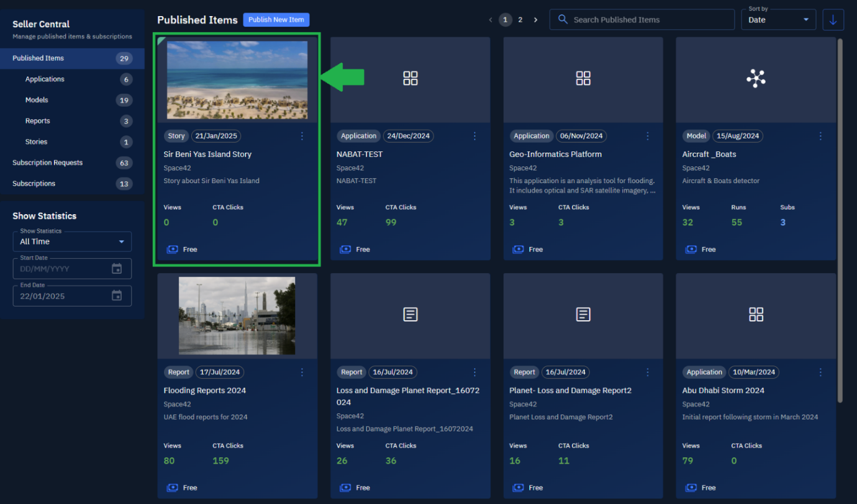Click the Search Published Items field
Viewport: 857px width, 504px height.
click(646, 20)
